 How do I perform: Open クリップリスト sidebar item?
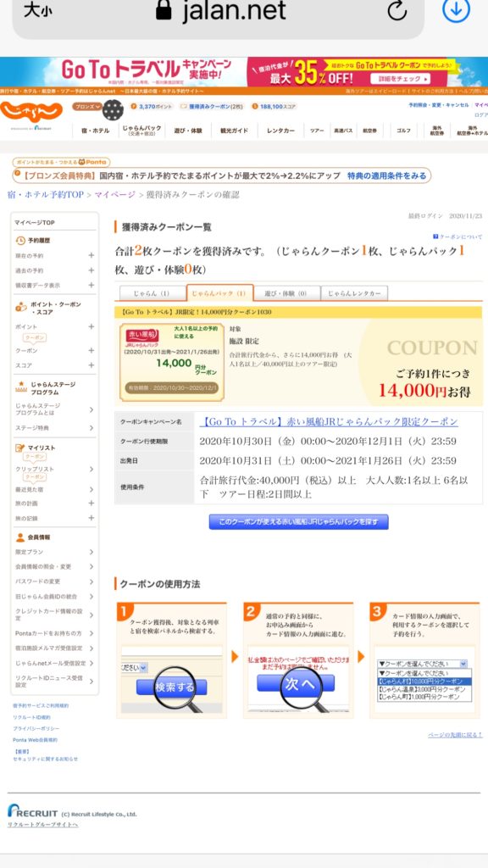click(x=54, y=469)
